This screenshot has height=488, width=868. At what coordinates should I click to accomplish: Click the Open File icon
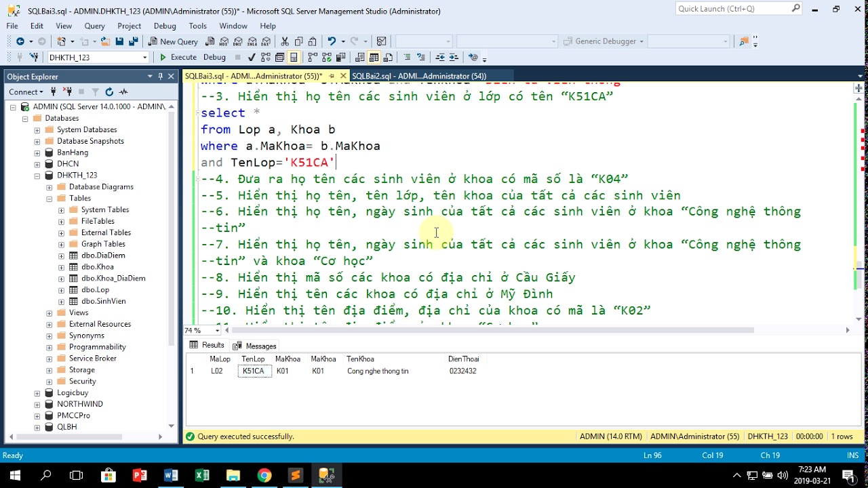[x=105, y=41]
